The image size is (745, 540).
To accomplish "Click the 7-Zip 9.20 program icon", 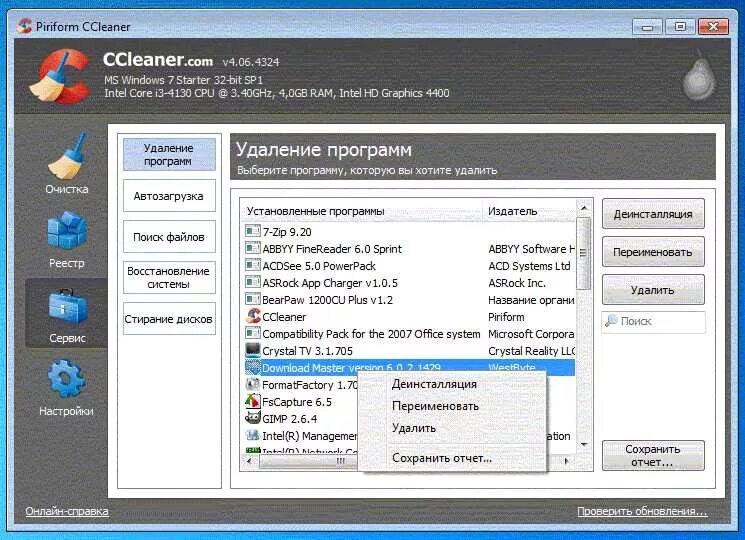I will (252, 231).
